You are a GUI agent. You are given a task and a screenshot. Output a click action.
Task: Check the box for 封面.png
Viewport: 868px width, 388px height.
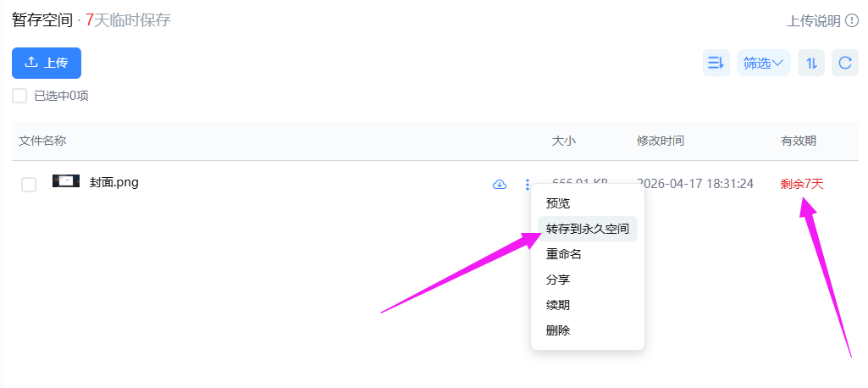29,185
